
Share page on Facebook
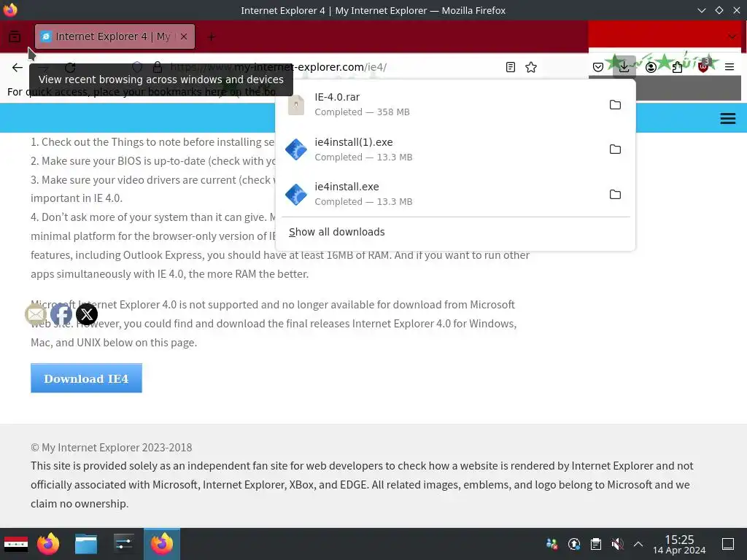tap(61, 314)
